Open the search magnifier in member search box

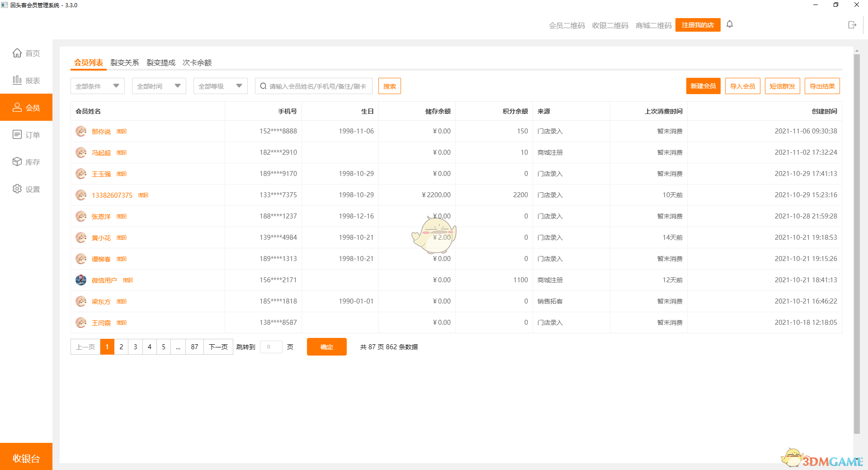[x=264, y=86]
